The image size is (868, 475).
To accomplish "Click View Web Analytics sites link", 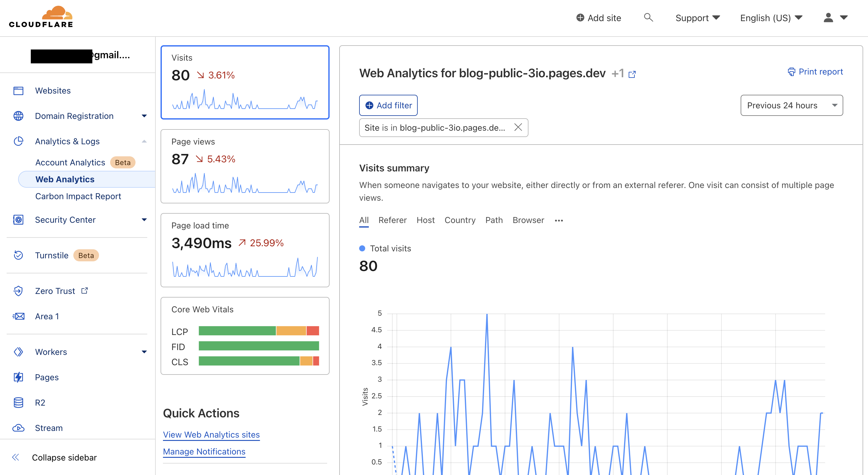I will coord(212,434).
